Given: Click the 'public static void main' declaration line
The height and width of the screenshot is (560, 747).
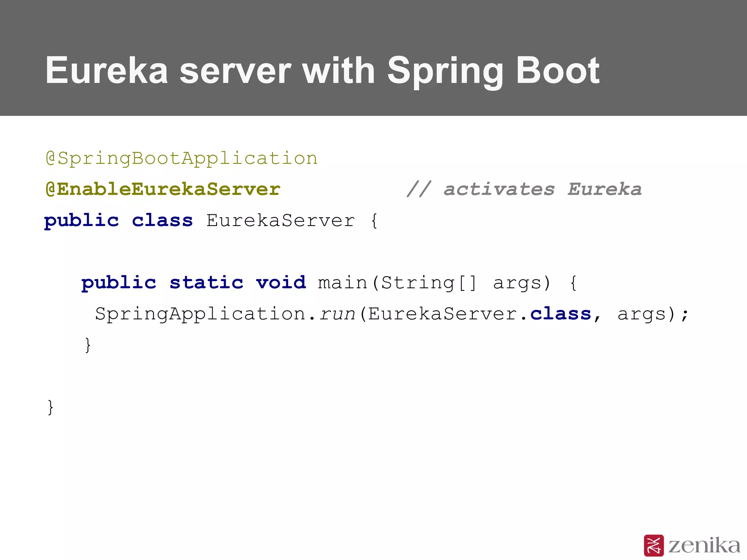Looking at the screenshot, I should (x=329, y=283).
